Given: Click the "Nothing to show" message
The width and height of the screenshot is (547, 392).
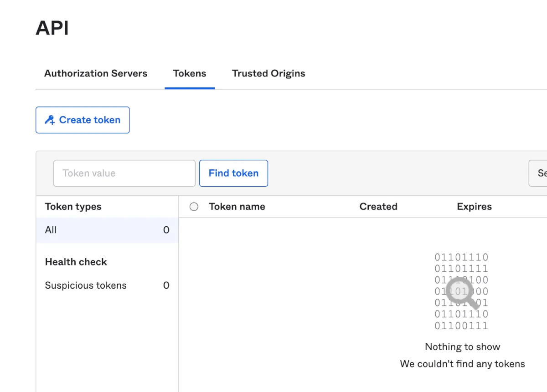Looking at the screenshot, I should [x=462, y=347].
